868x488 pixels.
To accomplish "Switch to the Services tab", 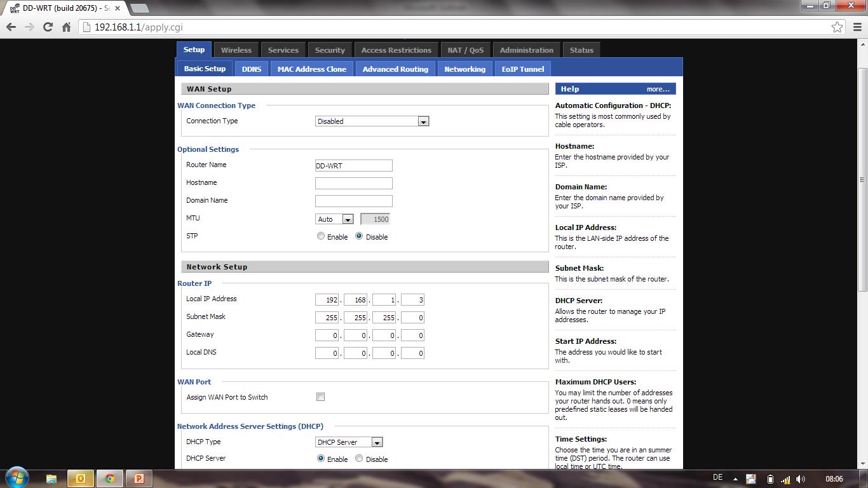I will [x=283, y=50].
